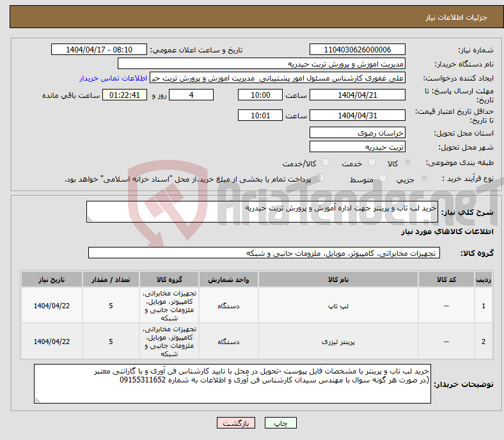Click the quantity 5 in لپ تاپ row
The height and width of the screenshot is (440, 504).
111,306
